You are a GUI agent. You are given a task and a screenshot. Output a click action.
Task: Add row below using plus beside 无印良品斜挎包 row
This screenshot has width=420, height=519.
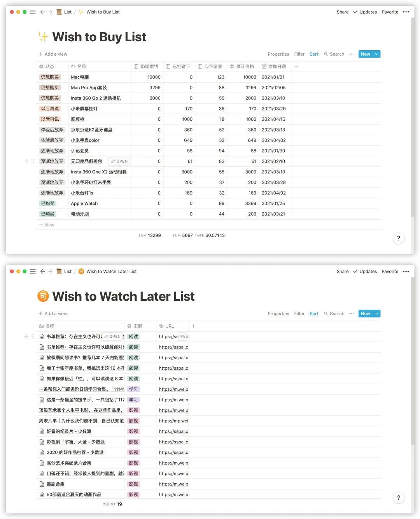26,161
